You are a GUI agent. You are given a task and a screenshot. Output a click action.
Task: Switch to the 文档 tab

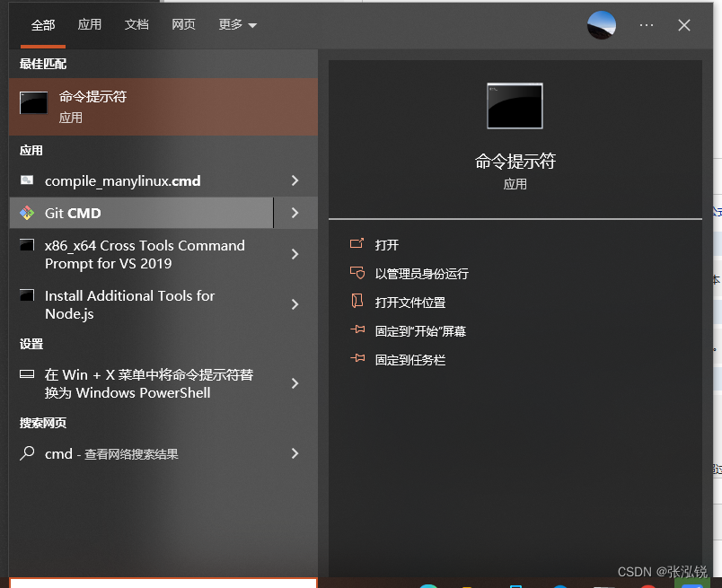pos(136,24)
